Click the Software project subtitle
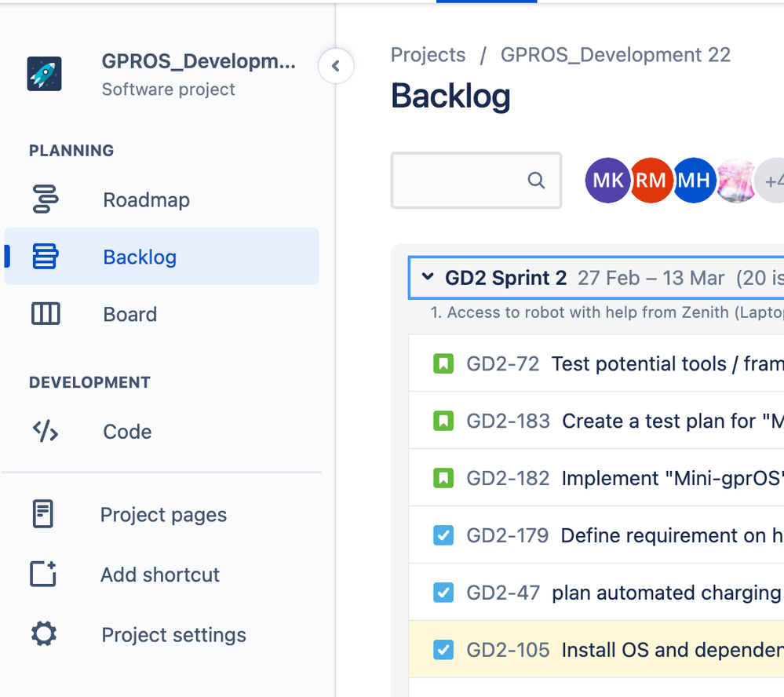 click(169, 89)
